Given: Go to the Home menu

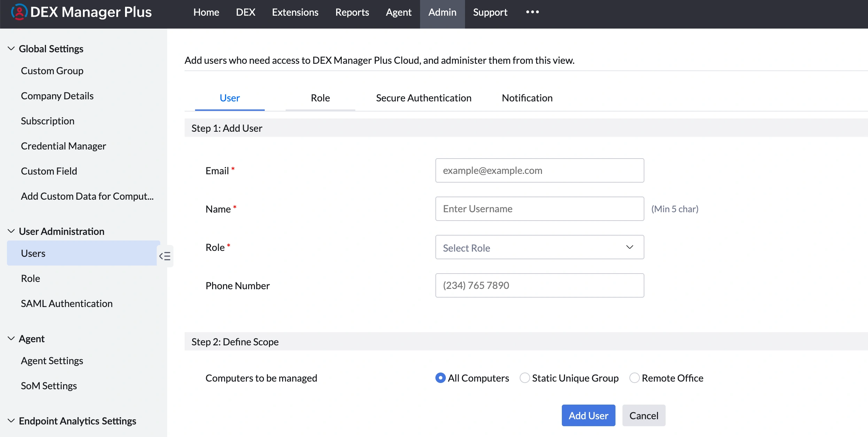Looking at the screenshot, I should pyautogui.click(x=206, y=12).
